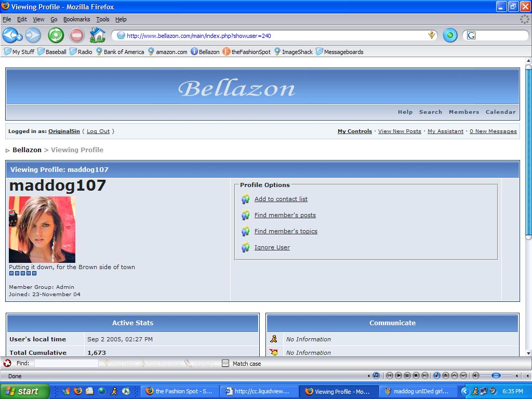Click Firefox icon in the quick launch bar
The height and width of the screenshot is (399, 532).
(78, 391)
